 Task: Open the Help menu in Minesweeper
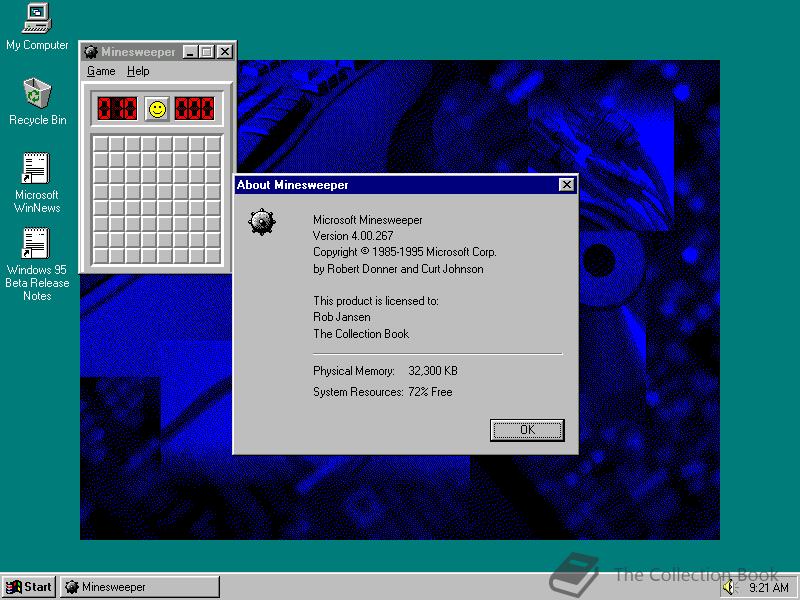point(138,71)
